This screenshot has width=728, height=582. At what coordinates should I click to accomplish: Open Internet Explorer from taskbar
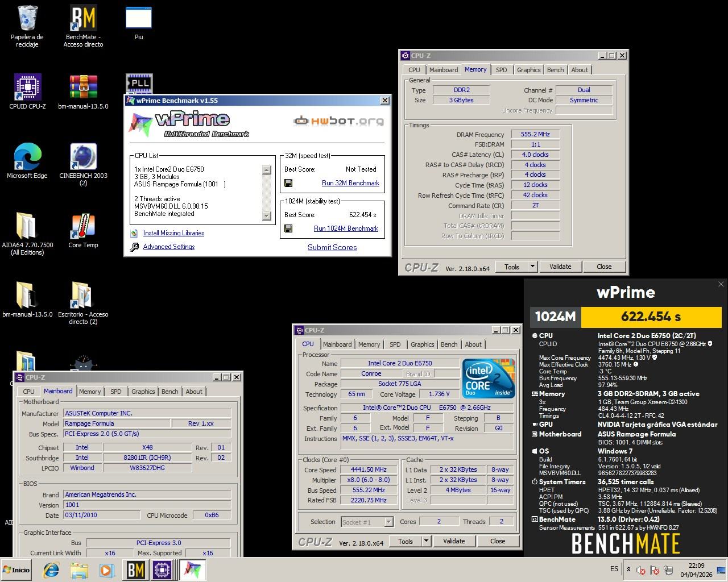(51, 569)
